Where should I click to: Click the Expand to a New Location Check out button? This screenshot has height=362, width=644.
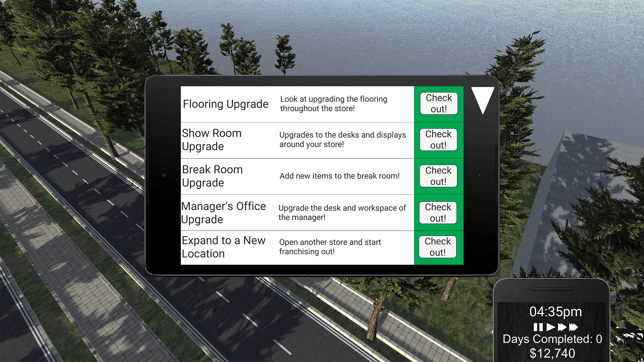[x=437, y=247]
